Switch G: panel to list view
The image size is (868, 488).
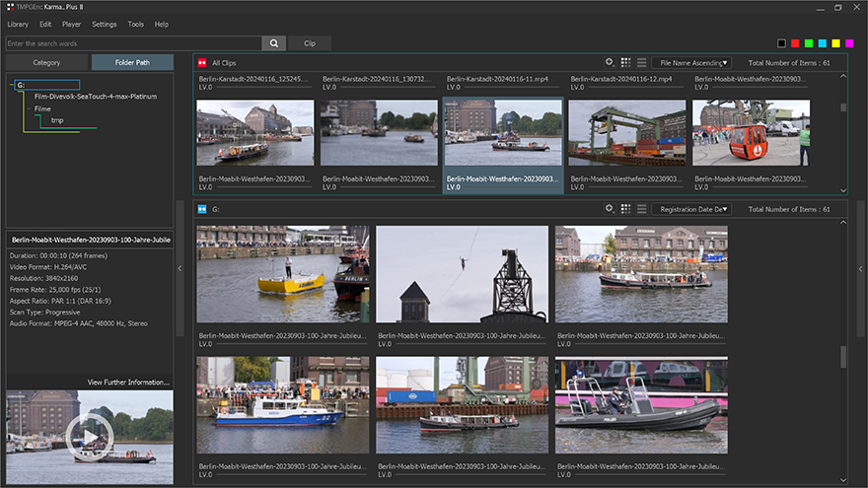click(x=640, y=209)
